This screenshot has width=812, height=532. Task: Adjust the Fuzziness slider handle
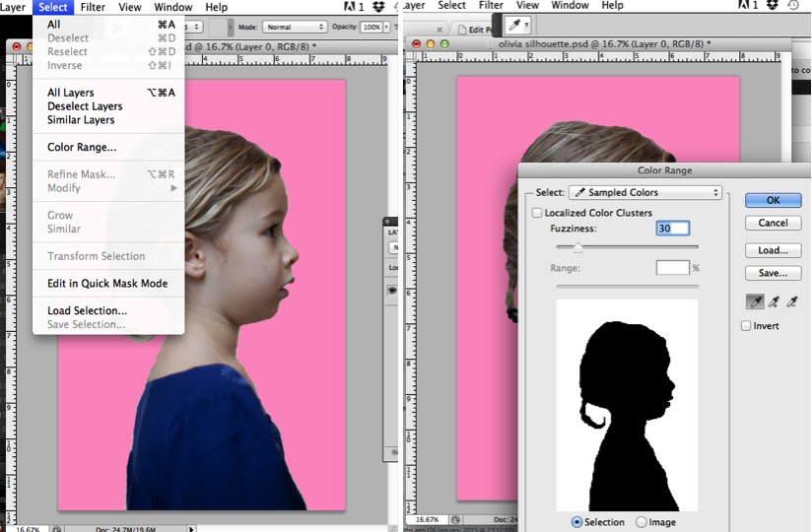(577, 247)
